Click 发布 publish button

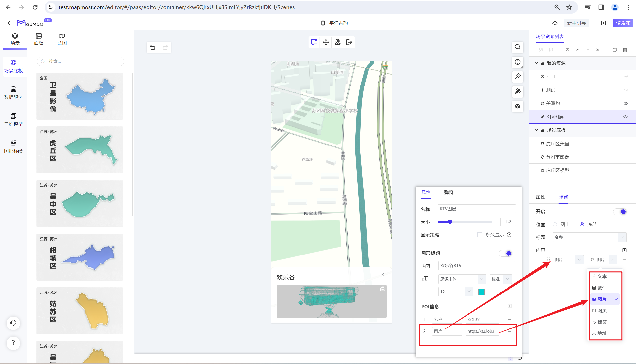coord(623,23)
